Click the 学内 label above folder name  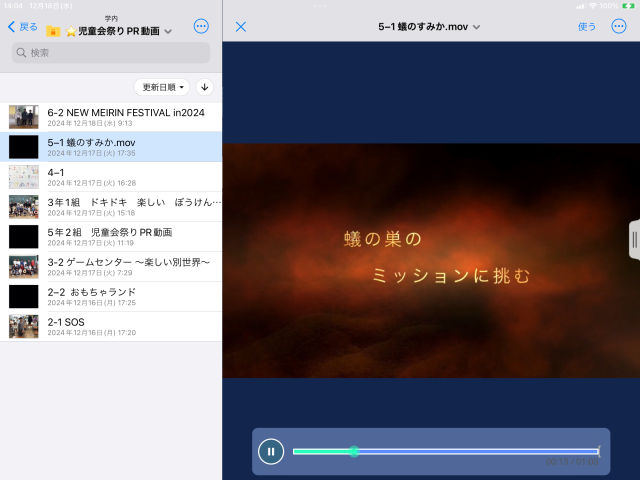111,19
